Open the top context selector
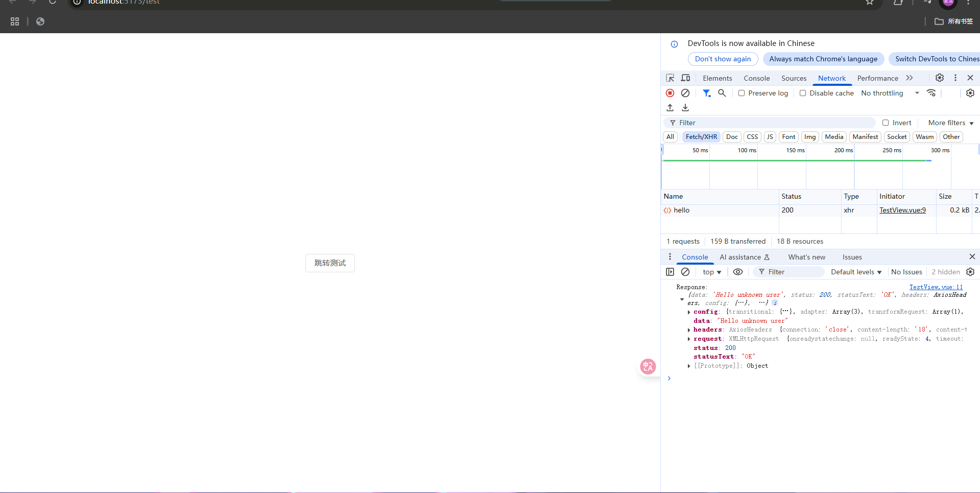 click(712, 272)
